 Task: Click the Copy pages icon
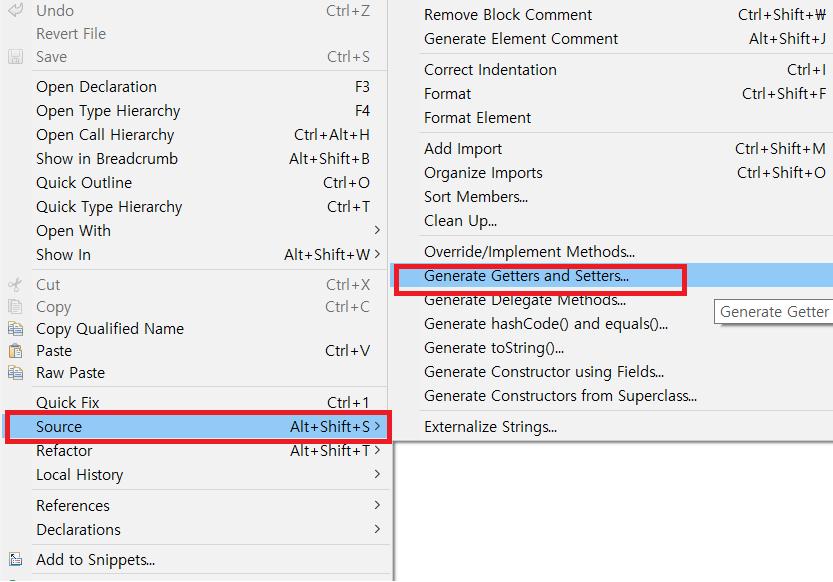15,306
